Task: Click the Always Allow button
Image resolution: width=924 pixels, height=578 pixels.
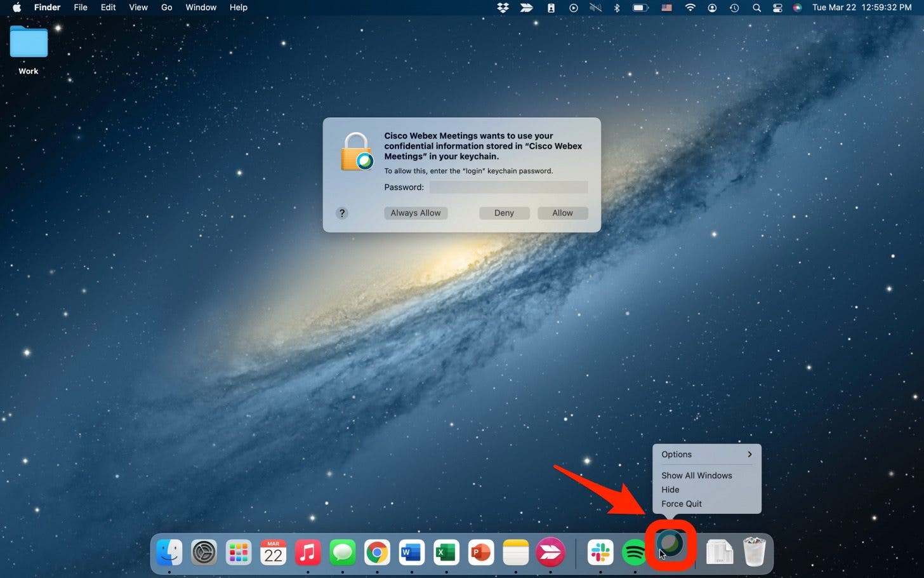Action: click(x=416, y=213)
